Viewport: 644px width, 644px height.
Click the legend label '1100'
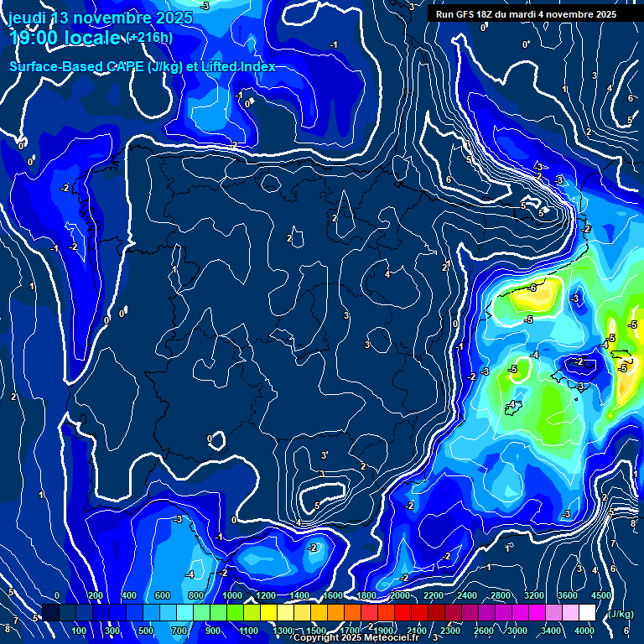tap(248, 630)
